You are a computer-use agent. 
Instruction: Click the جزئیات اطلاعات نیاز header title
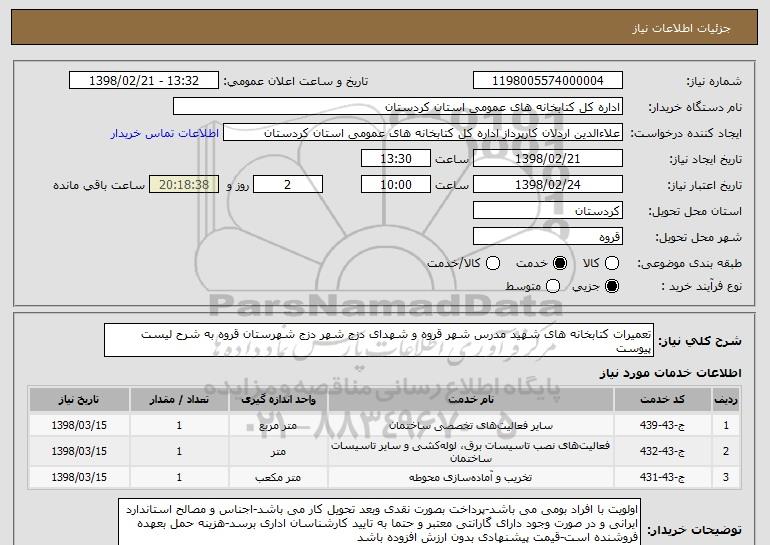(x=681, y=28)
